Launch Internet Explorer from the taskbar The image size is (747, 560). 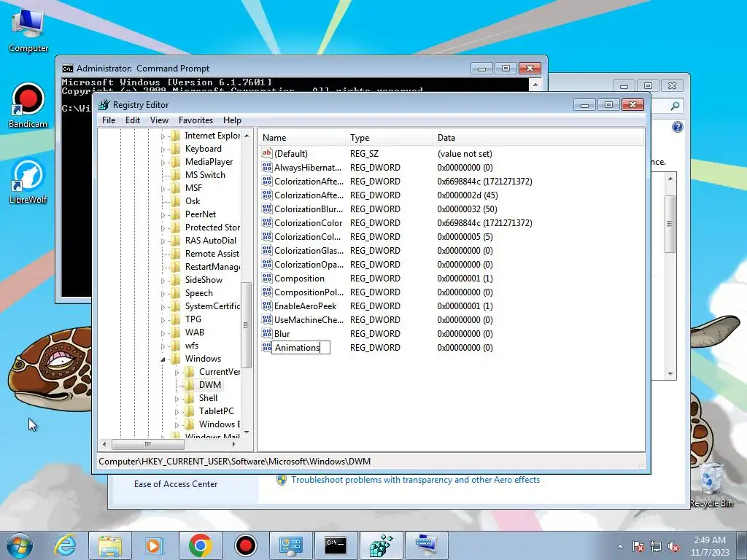[65, 545]
